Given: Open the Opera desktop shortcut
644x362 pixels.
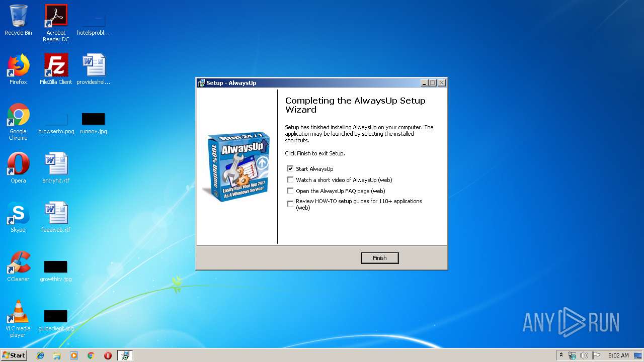Looking at the screenshot, I should pyautogui.click(x=18, y=168).
